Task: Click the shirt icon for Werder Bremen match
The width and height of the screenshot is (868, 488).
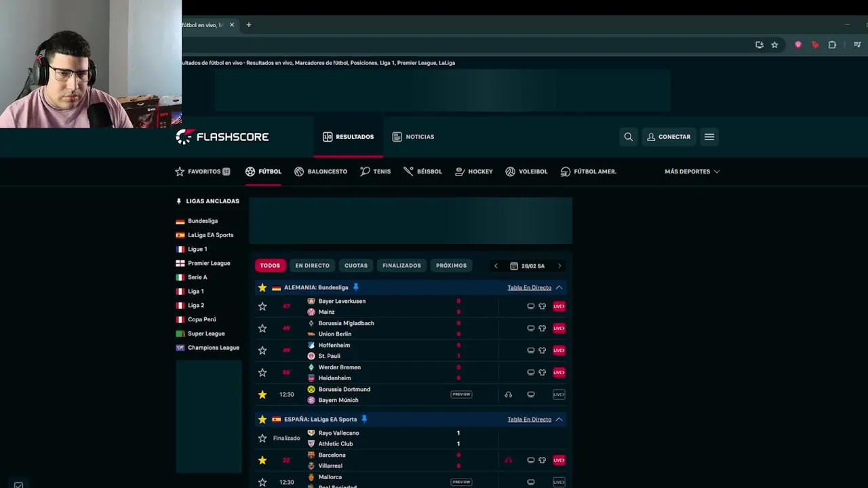Action: click(542, 372)
